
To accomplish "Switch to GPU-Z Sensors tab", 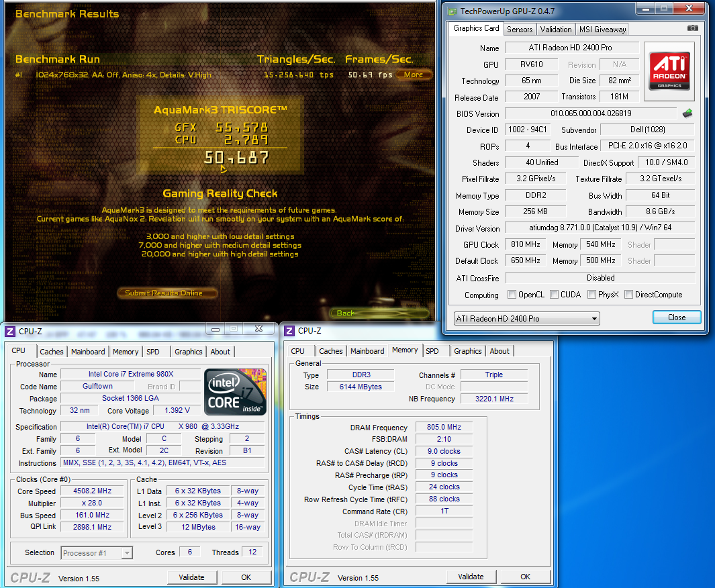I will click(520, 29).
